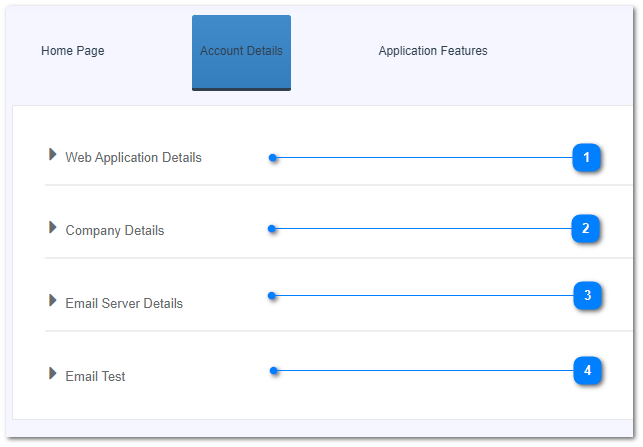The width and height of the screenshot is (643, 447).
Task: Select the blue dot on Email Server Details row
Action: (272, 296)
